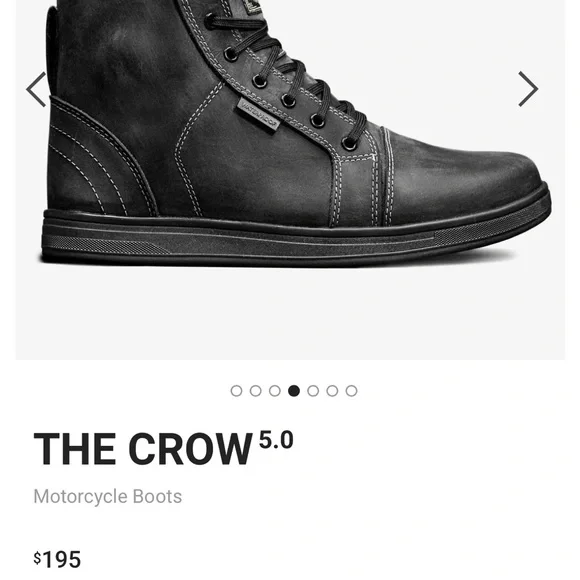Click the active fourth carousel dot
The image size is (580, 580).
(294, 391)
